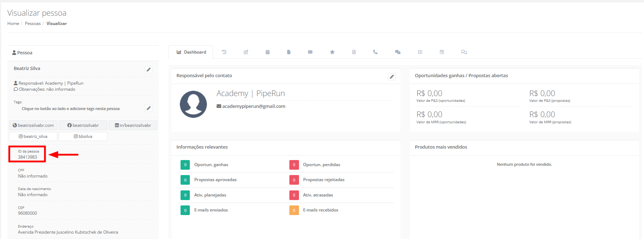
Task: Open the beatriz_silva Instagram profile
Action: (33, 136)
